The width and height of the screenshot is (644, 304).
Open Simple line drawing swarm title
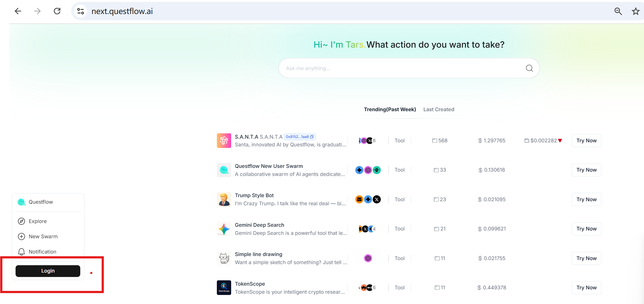[x=259, y=254]
